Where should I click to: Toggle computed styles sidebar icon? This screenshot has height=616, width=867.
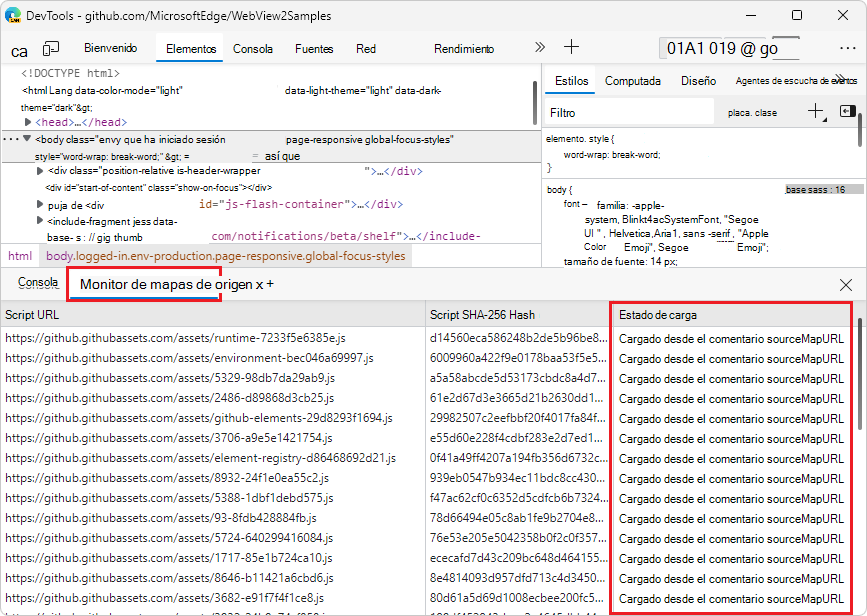(x=847, y=111)
